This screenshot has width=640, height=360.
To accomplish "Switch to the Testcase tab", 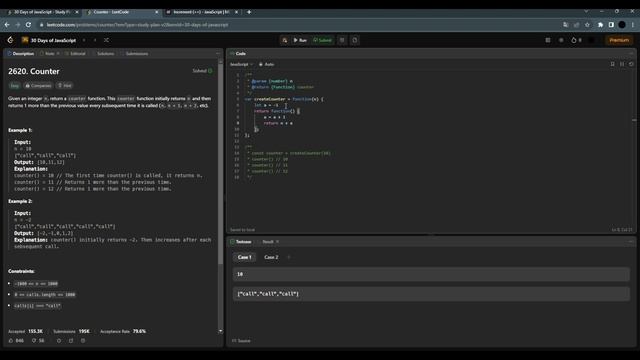I will click(x=241, y=242).
